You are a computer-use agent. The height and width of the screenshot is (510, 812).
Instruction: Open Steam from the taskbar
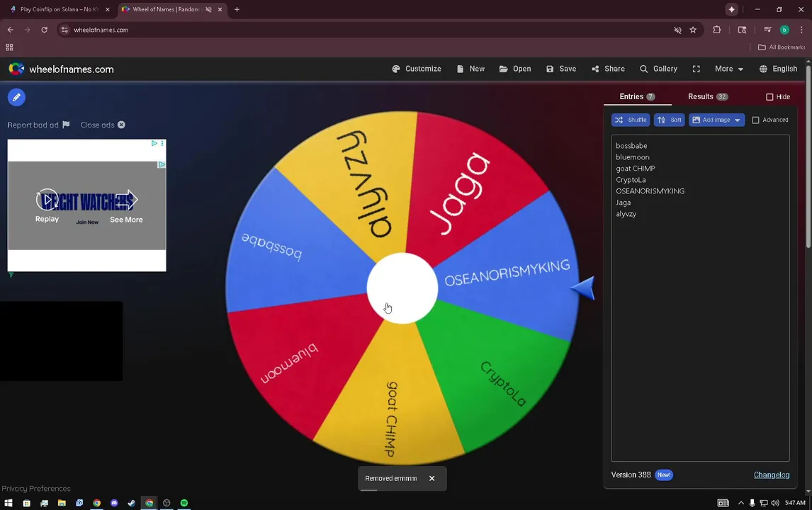132,503
